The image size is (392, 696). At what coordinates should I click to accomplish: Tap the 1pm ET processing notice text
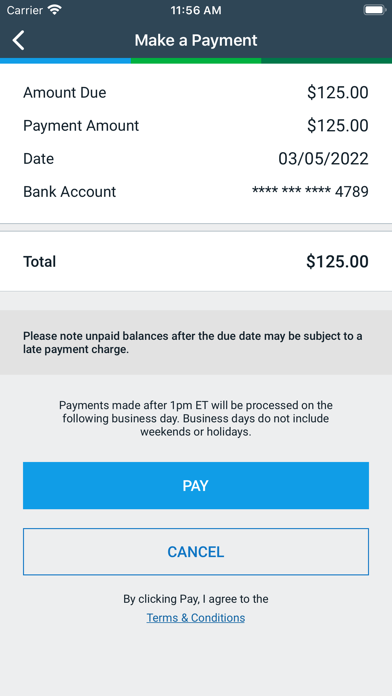click(x=196, y=419)
